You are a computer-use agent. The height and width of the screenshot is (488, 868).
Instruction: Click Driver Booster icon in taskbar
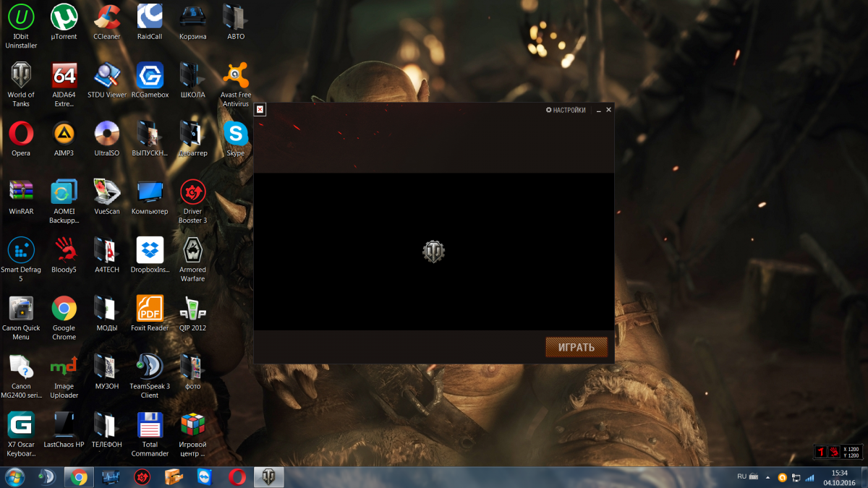(142, 477)
